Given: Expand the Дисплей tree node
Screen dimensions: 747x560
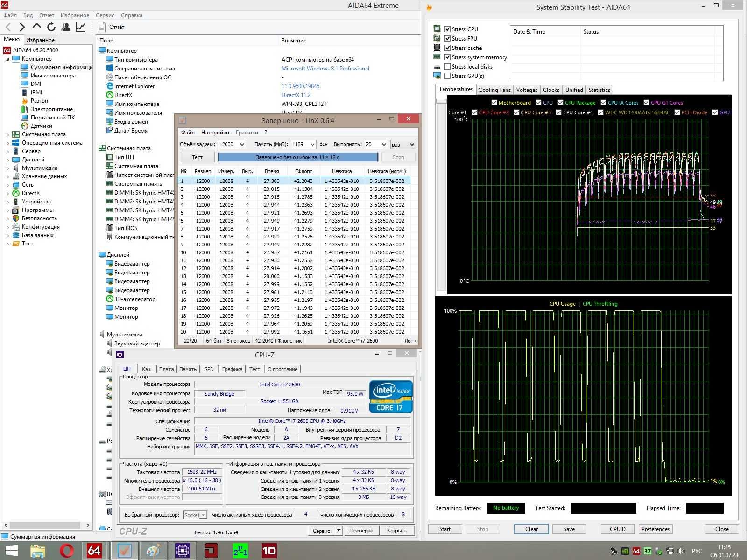Looking at the screenshot, I should [7, 160].
